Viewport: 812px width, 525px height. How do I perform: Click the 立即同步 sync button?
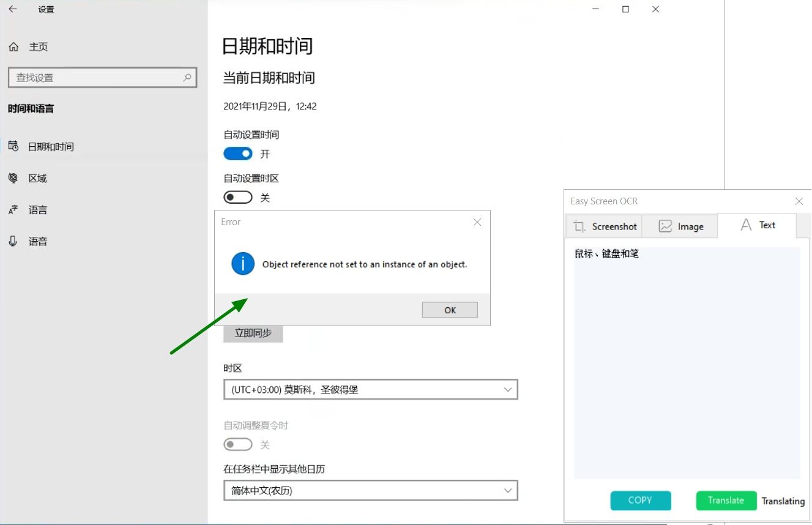coord(253,333)
